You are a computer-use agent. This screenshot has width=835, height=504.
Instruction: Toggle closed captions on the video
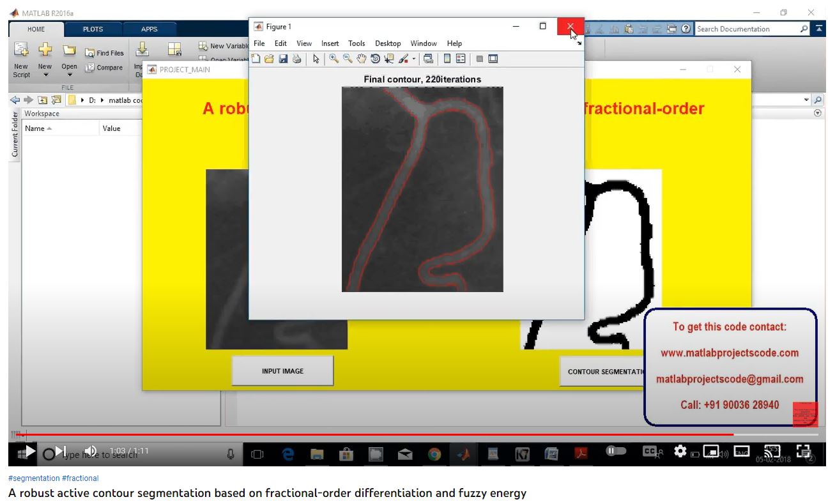coord(650,451)
